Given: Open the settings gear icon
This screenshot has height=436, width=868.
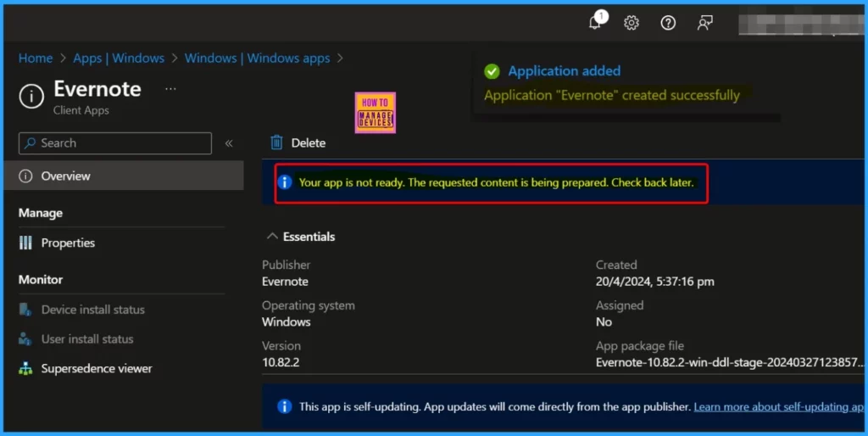Looking at the screenshot, I should coord(631,23).
